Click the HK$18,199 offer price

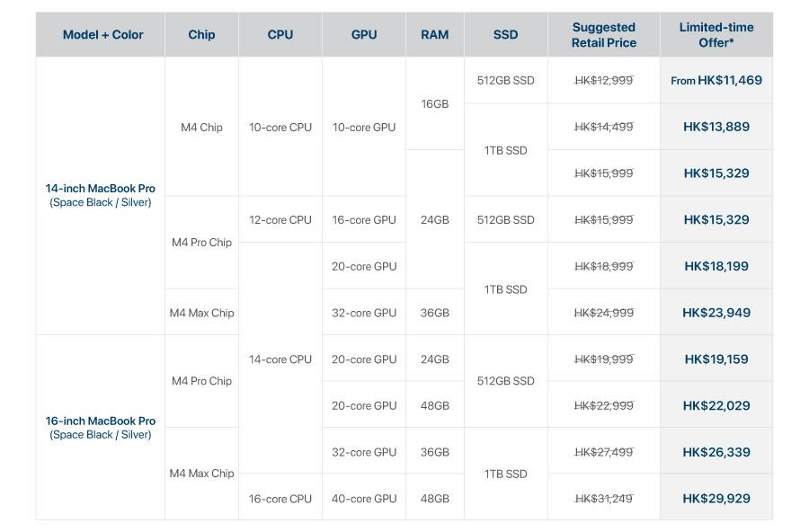[x=716, y=266]
